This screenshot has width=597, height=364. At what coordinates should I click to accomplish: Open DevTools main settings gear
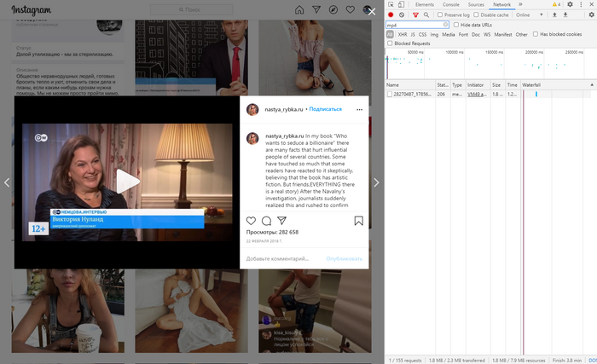tap(570, 4)
